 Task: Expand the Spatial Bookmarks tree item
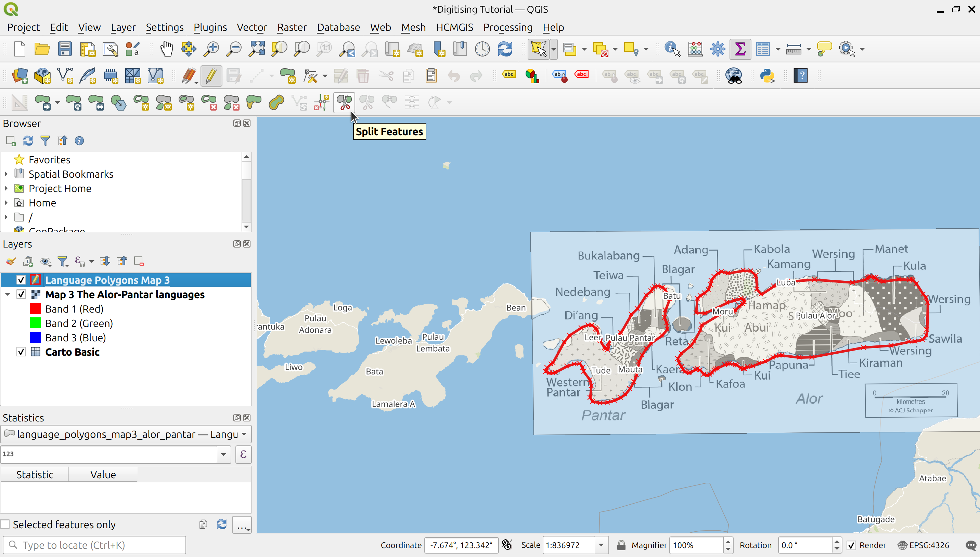[x=6, y=174]
